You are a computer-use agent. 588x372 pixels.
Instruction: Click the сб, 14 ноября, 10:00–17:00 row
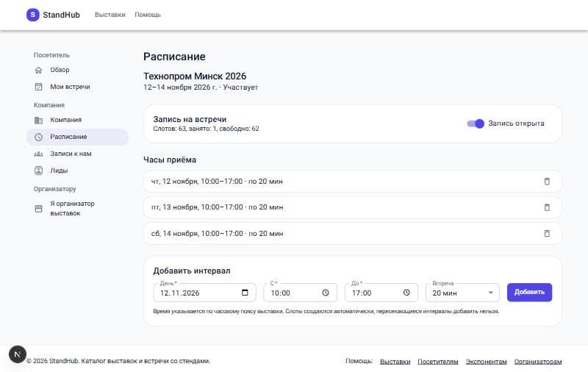coord(353,233)
